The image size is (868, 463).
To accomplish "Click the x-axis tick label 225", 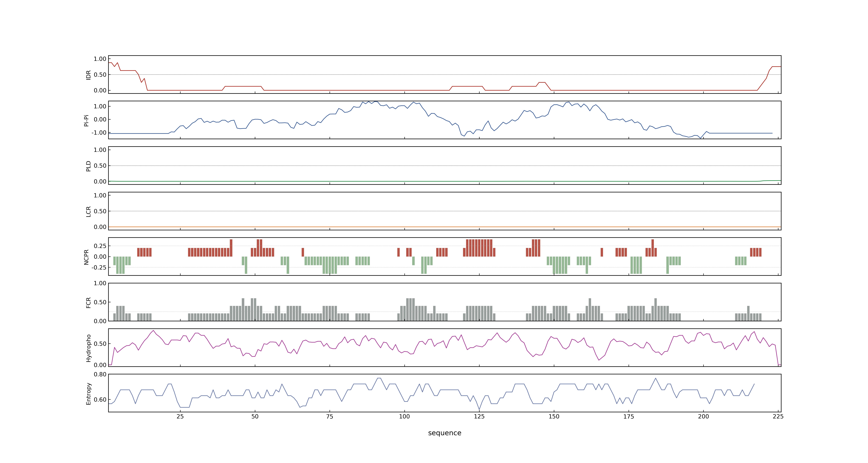I will tap(778, 416).
